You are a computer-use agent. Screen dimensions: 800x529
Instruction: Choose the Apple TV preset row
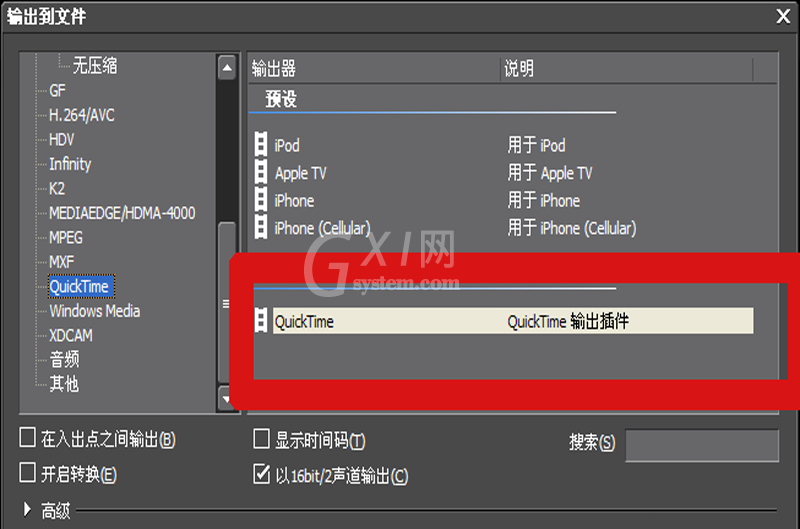click(x=503, y=172)
